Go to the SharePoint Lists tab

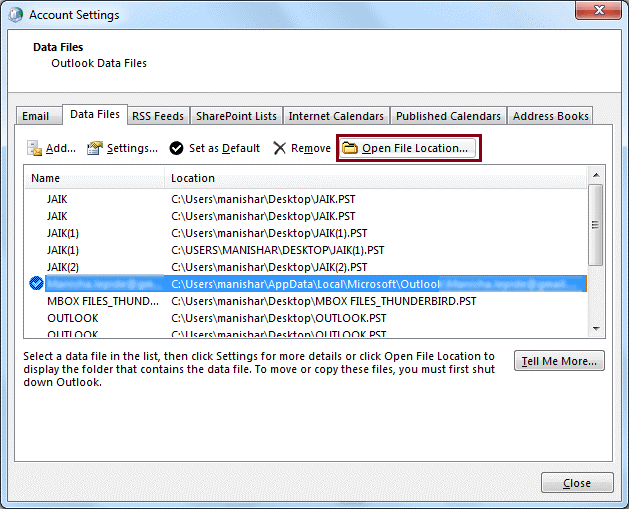tap(236, 116)
